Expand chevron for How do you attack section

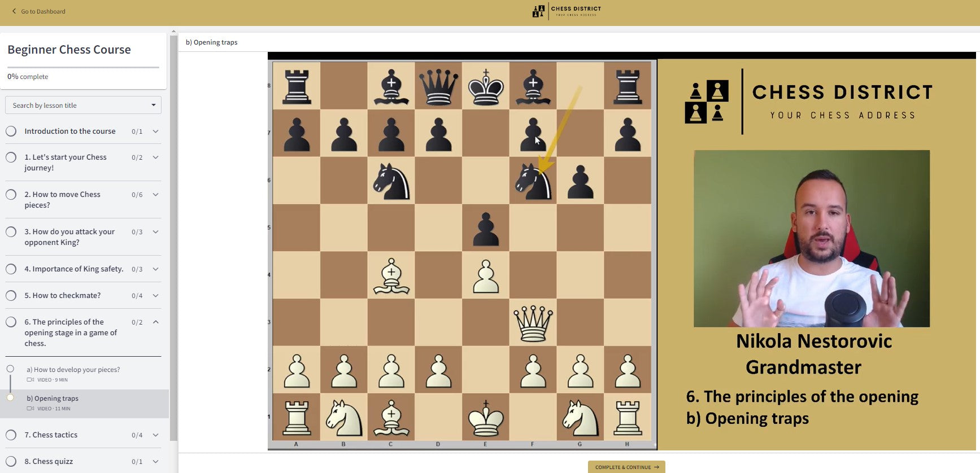click(155, 231)
